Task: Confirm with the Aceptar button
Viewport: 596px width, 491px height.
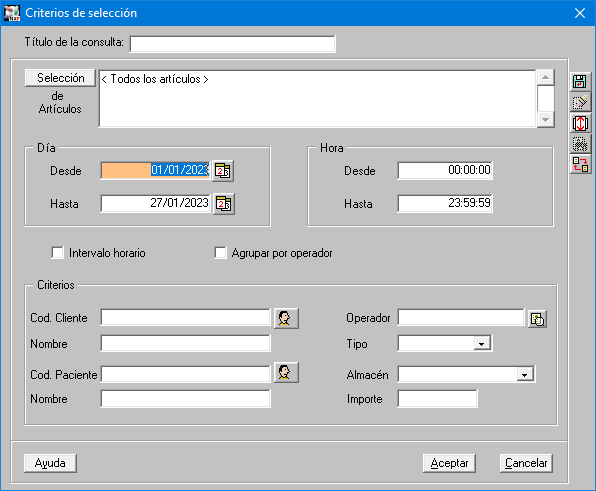Action: [449, 463]
